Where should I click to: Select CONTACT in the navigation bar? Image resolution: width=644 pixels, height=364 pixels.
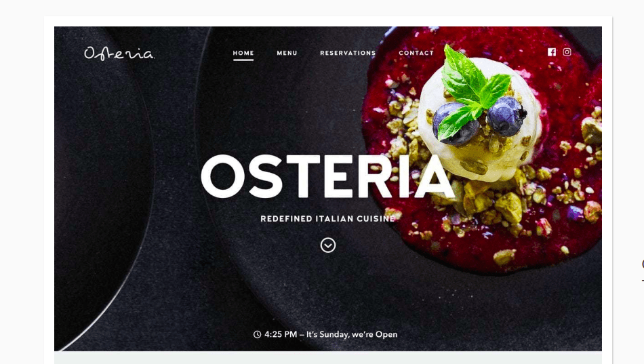(x=416, y=53)
